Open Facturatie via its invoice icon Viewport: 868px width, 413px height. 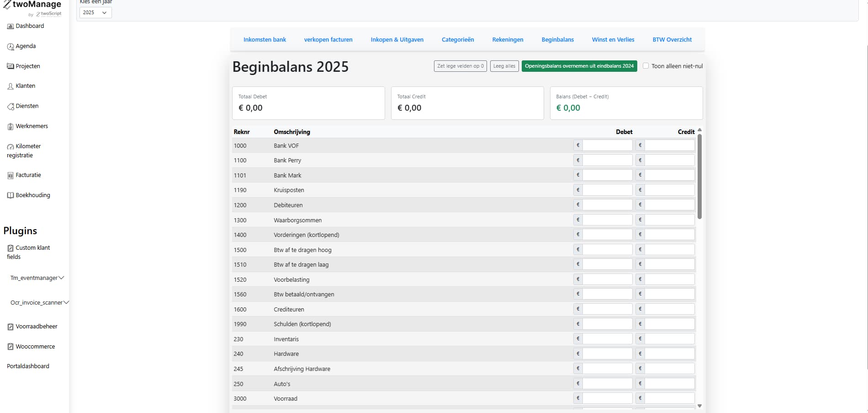pyautogui.click(x=11, y=176)
